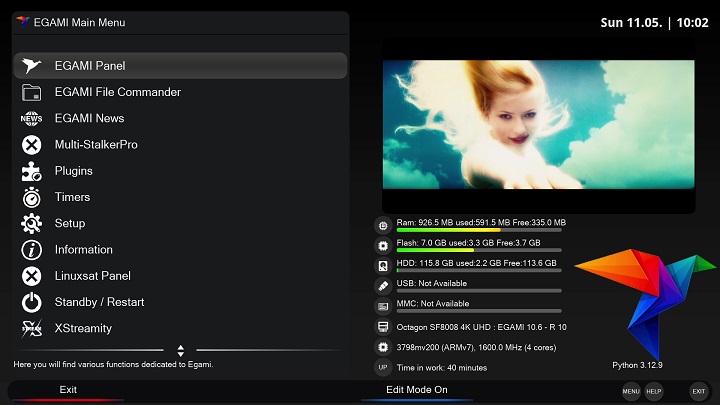Click the Ram usage progress bar

(479, 230)
